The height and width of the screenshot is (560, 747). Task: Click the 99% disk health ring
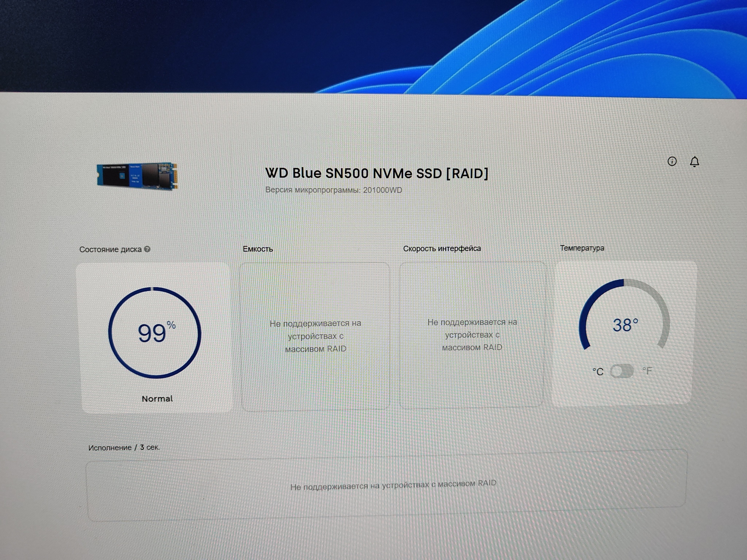point(155,332)
